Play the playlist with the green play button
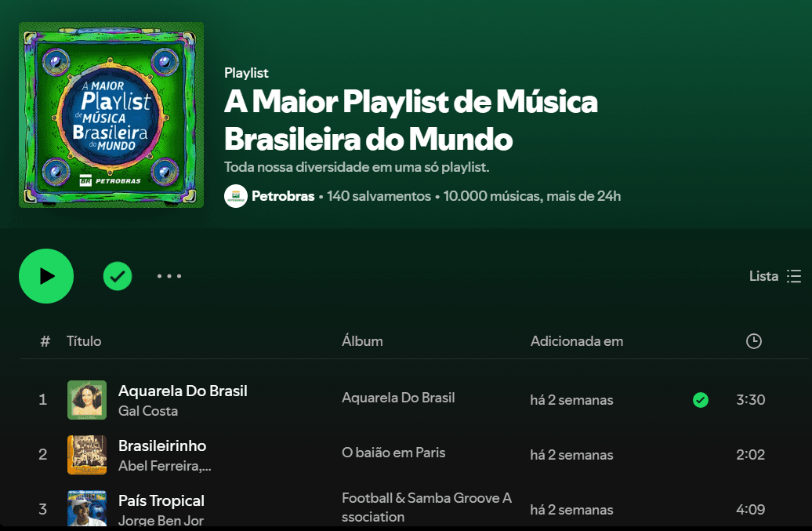The height and width of the screenshot is (531, 812). pos(46,276)
